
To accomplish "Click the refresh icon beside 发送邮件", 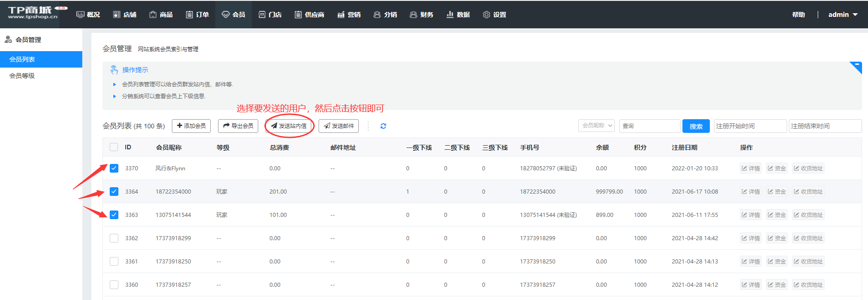I will point(383,126).
